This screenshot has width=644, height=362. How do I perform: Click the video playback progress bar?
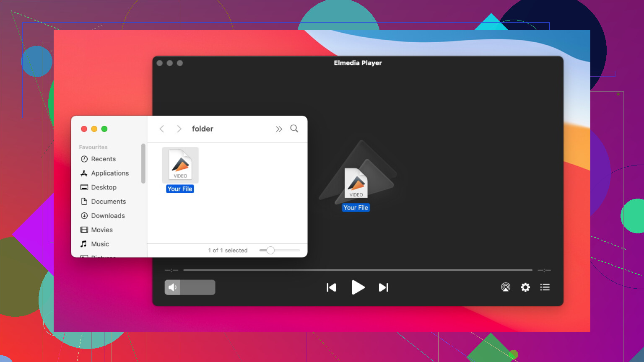coord(358,270)
